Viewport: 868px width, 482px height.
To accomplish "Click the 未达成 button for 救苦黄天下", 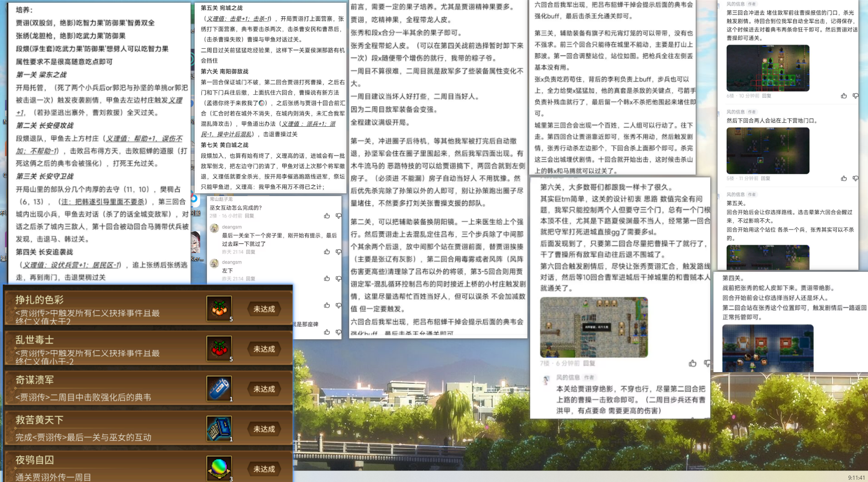I will point(264,428).
